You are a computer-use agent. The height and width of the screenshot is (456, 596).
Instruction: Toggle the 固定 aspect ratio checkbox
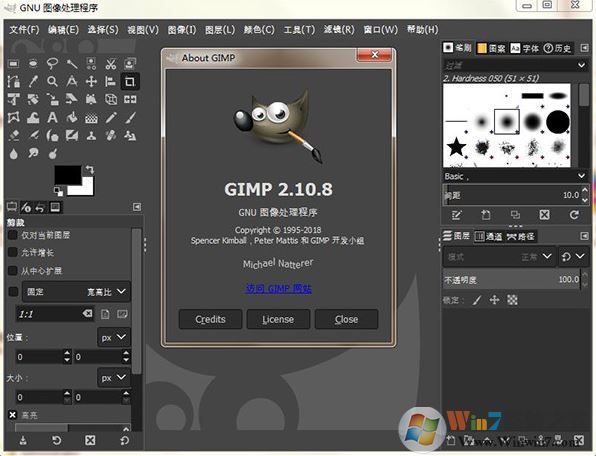tap(13, 291)
